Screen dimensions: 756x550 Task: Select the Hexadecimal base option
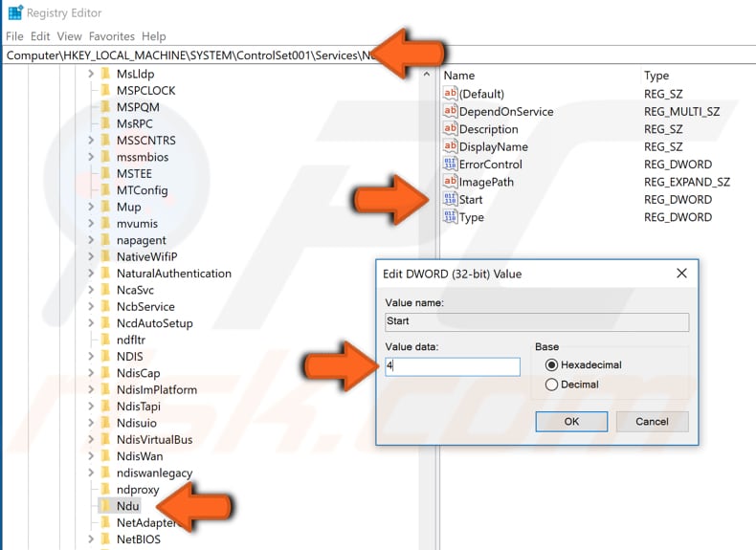click(551, 364)
